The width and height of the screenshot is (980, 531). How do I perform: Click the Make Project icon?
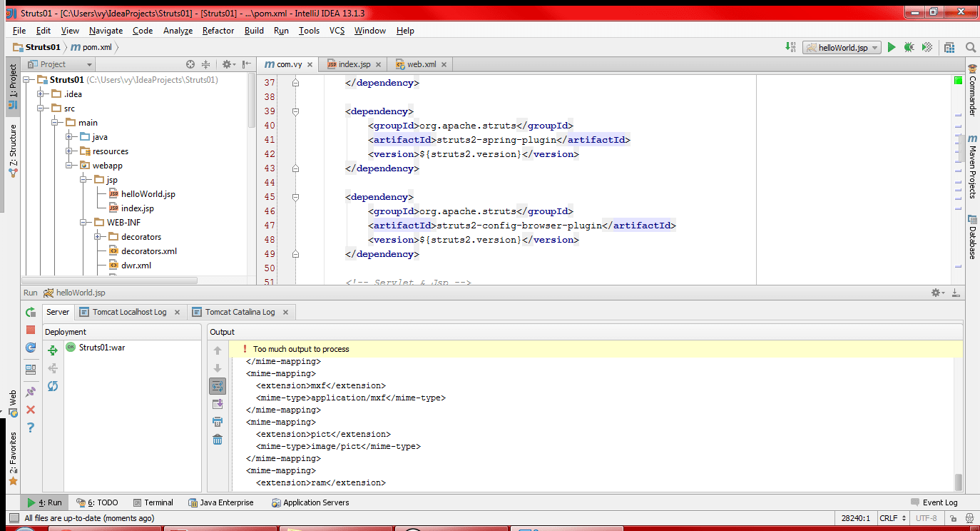click(790, 47)
